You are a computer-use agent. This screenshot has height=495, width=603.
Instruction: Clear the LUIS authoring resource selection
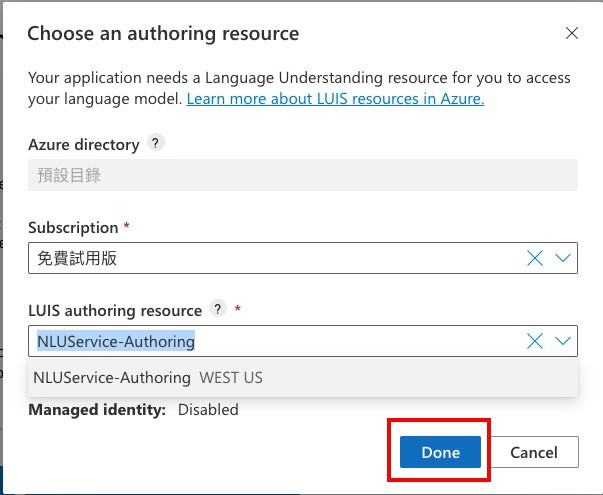pos(535,341)
